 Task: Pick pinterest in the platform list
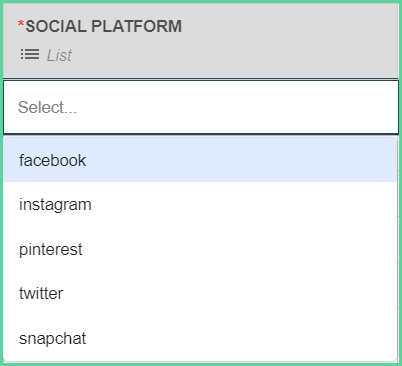tap(200, 249)
